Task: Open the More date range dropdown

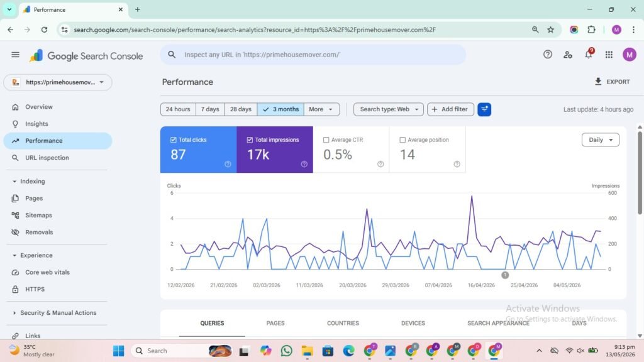Action: [x=321, y=109]
